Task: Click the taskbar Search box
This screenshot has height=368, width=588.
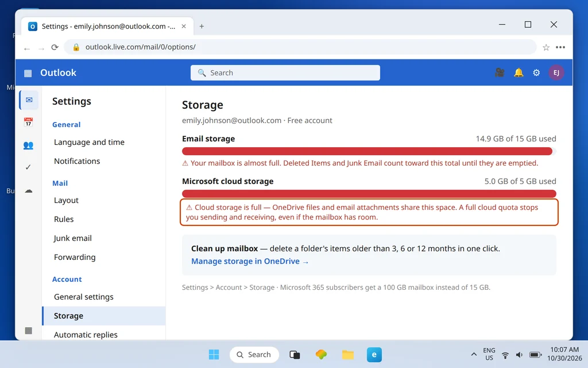Action: tap(254, 354)
